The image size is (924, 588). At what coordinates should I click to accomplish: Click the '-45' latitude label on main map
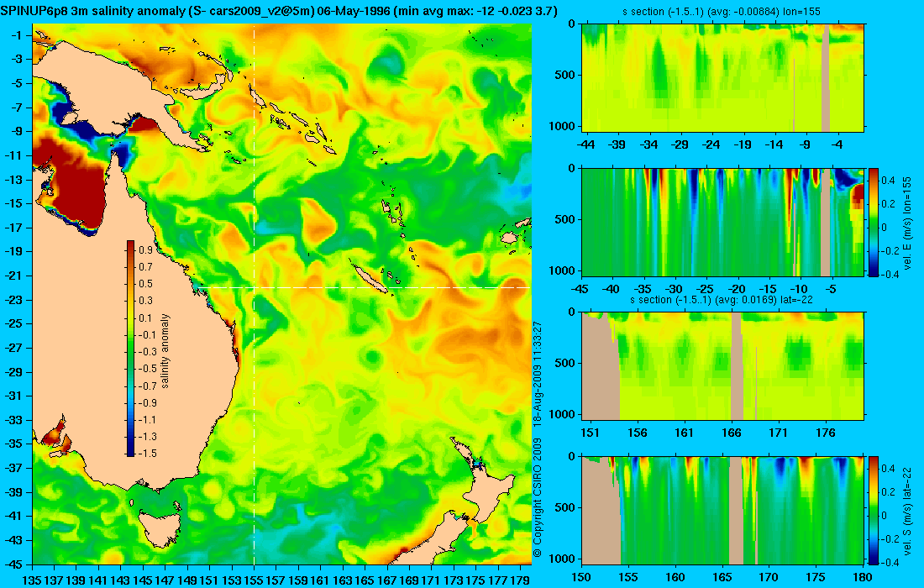point(14,564)
